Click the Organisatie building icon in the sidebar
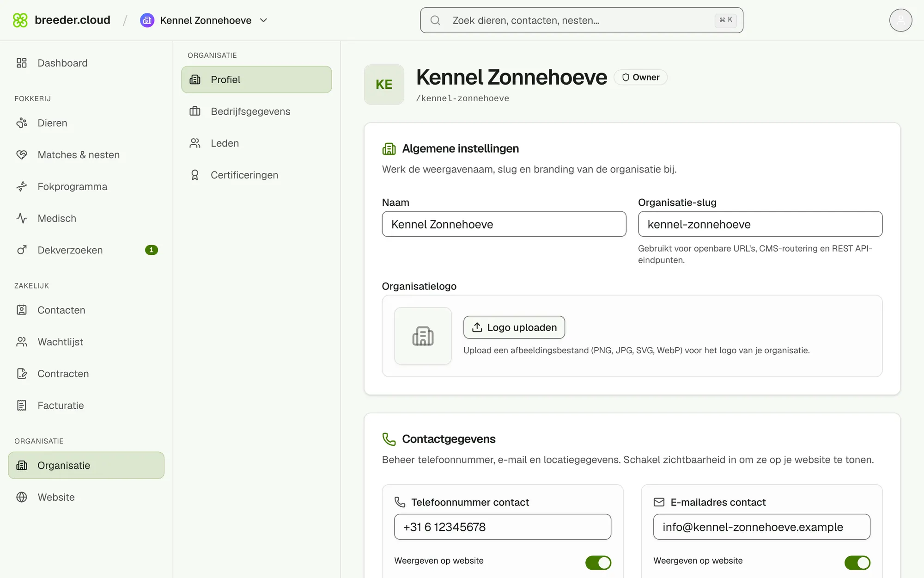The height and width of the screenshot is (578, 924). [22, 465]
